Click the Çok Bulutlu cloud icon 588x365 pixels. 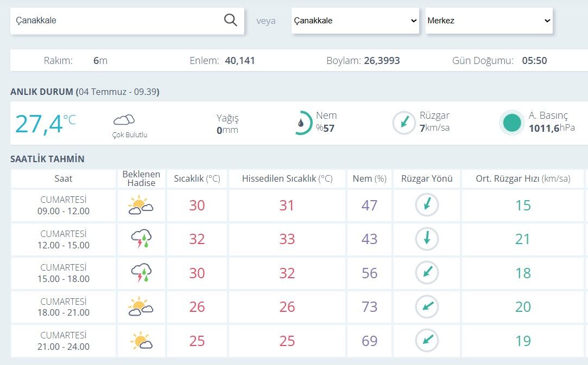(x=124, y=120)
